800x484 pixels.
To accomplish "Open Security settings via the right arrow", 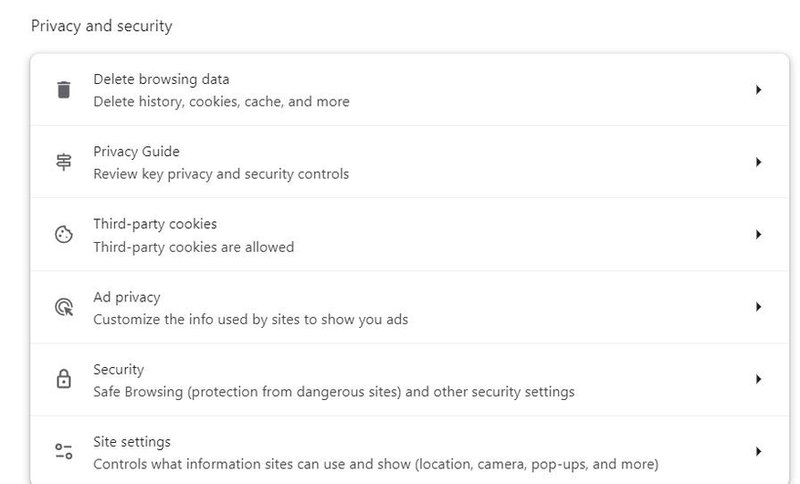I will pos(759,379).
